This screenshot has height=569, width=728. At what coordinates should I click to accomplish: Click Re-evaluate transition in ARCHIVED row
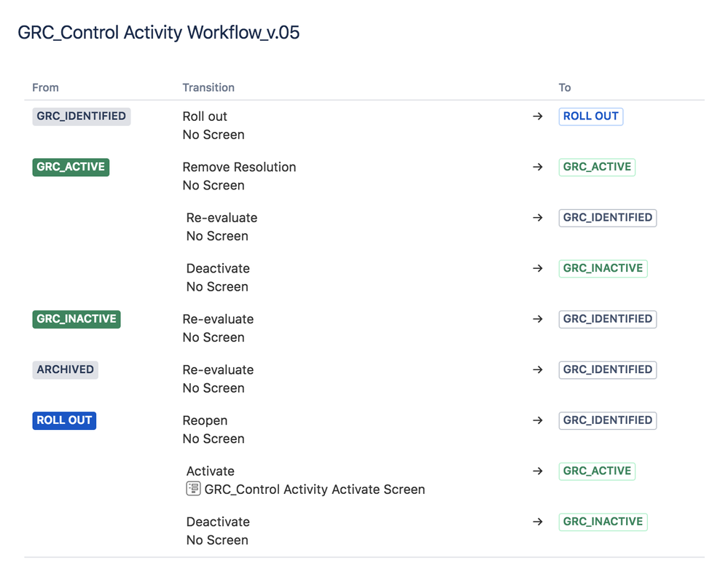click(218, 369)
